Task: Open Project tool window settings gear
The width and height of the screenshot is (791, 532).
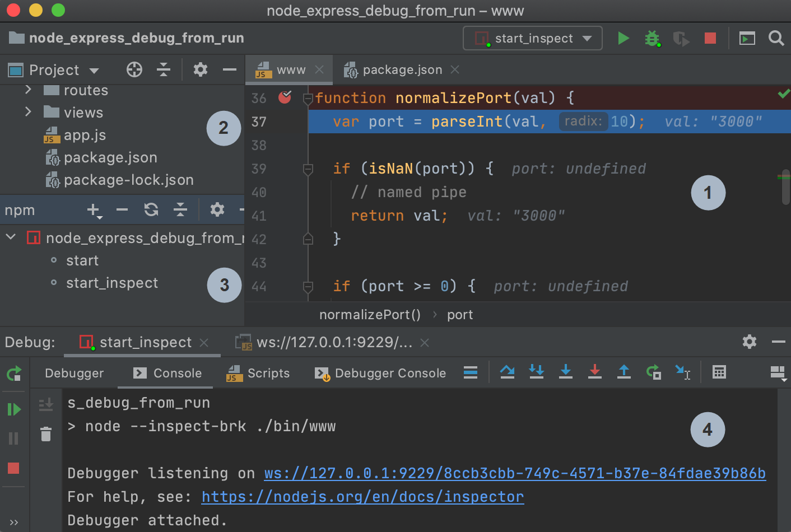Action: [201, 69]
